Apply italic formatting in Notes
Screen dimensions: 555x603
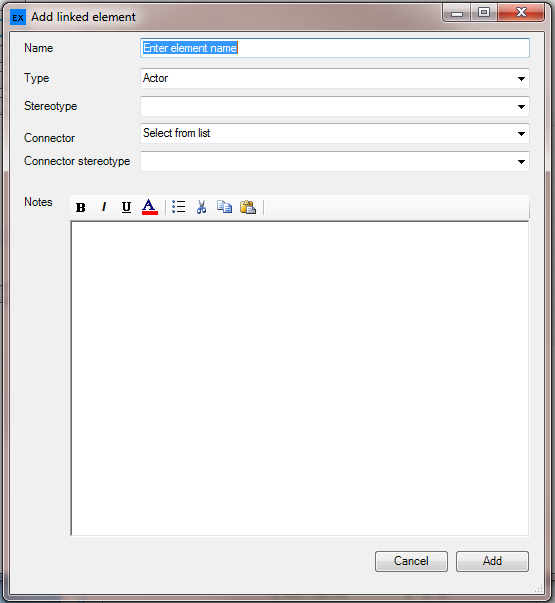point(103,207)
